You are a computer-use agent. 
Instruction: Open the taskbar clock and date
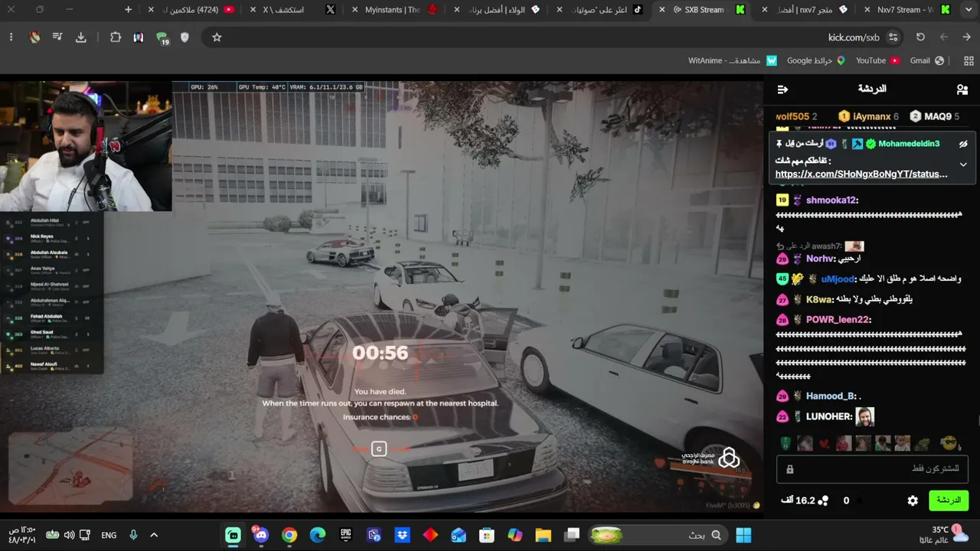[x=23, y=535]
